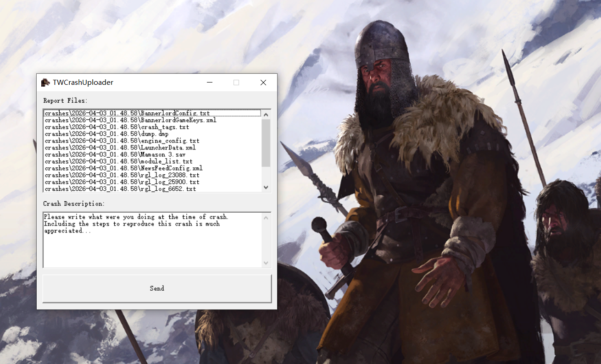
Task: Click the report files list scroll-up arrow
Action: pyautogui.click(x=266, y=114)
